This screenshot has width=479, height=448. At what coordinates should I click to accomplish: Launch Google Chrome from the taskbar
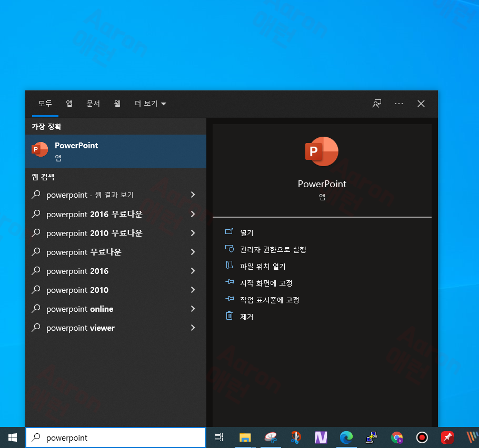397,437
